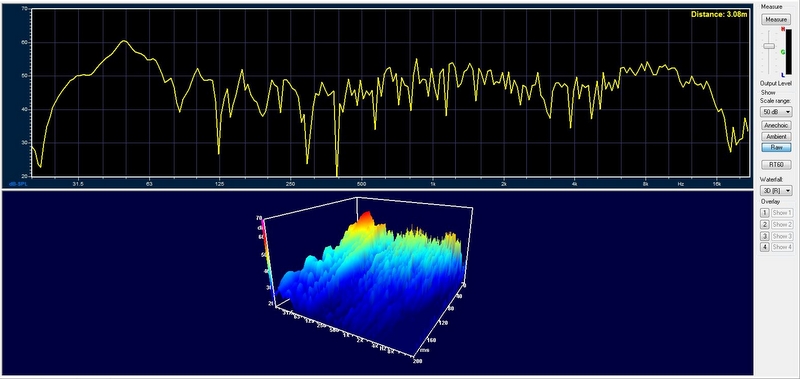Toggle the Show 4 overlay button
This screenshot has height=379, width=800.
click(782, 247)
